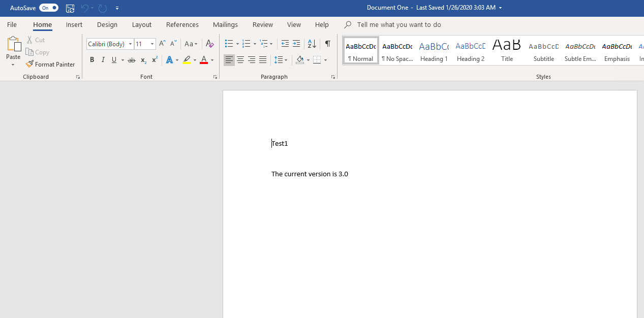Toggle Bold formatting
This screenshot has height=318, width=644.
pos(92,60)
